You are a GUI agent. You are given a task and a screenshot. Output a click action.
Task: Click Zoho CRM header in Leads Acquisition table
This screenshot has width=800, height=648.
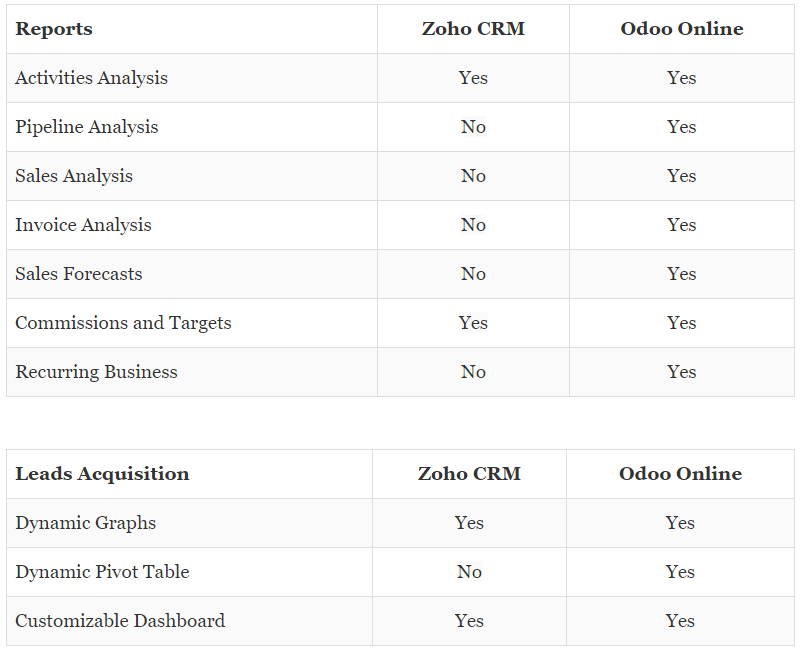pyautogui.click(x=469, y=474)
